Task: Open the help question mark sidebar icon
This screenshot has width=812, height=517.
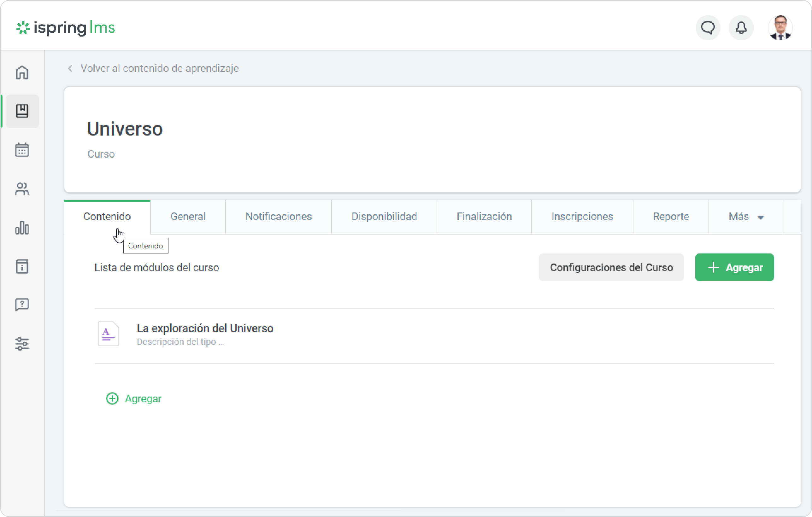Action: pyautogui.click(x=22, y=305)
